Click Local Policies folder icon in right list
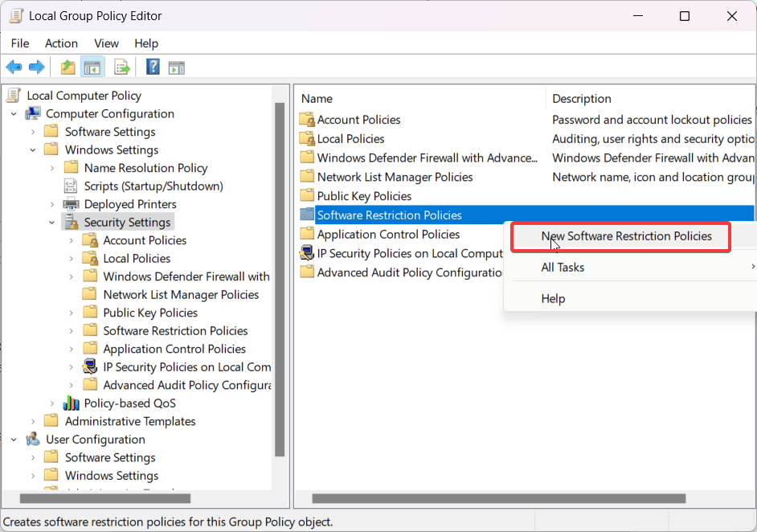Image resolution: width=757 pixels, height=532 pixels. (x=307, y=138)
